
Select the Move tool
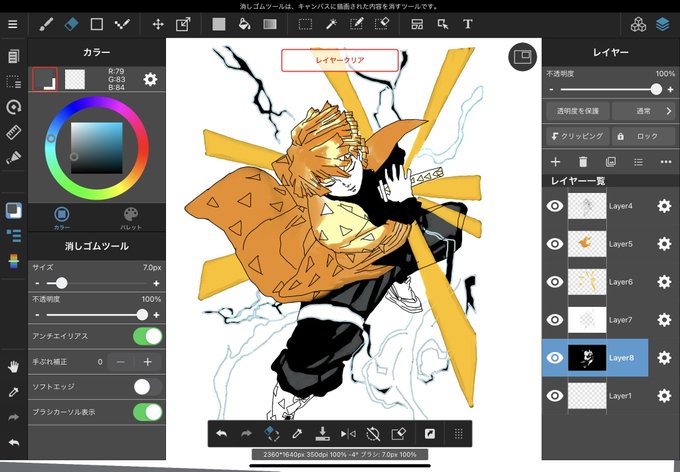(158, 24)
